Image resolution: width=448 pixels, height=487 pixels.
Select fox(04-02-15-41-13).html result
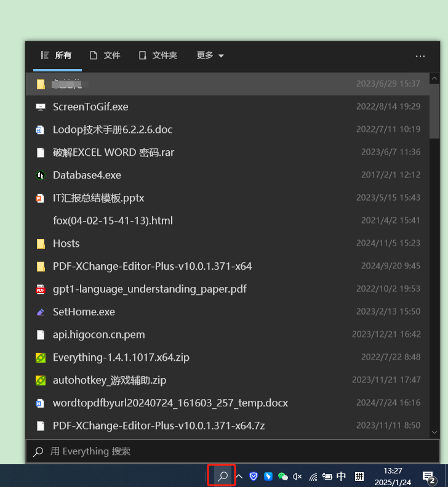228,221
